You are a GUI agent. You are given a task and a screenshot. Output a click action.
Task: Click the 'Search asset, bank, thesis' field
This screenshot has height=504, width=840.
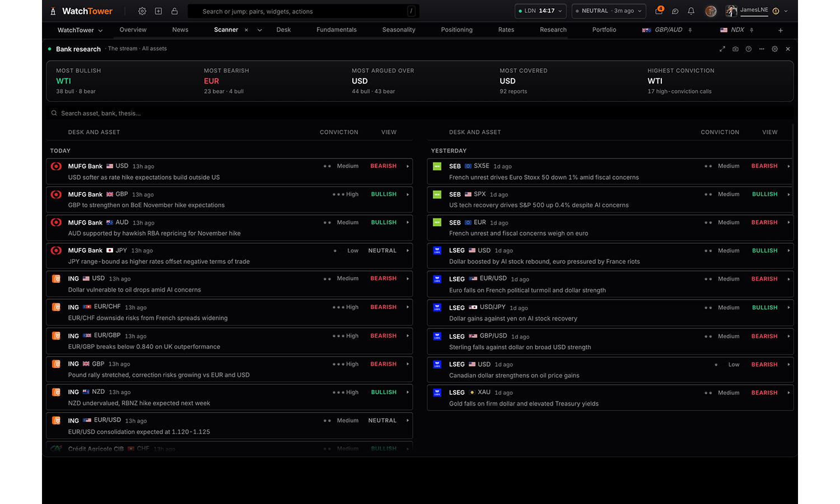[420, 113]
